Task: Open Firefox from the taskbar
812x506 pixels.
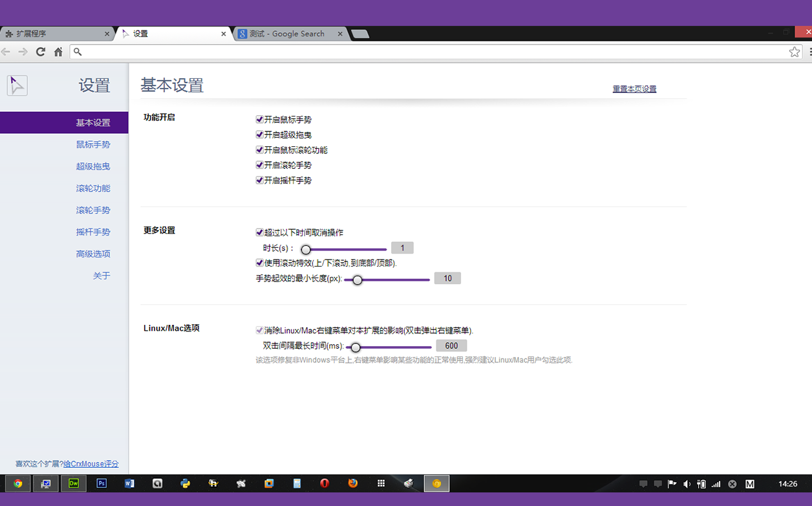Action: [352, 483]
